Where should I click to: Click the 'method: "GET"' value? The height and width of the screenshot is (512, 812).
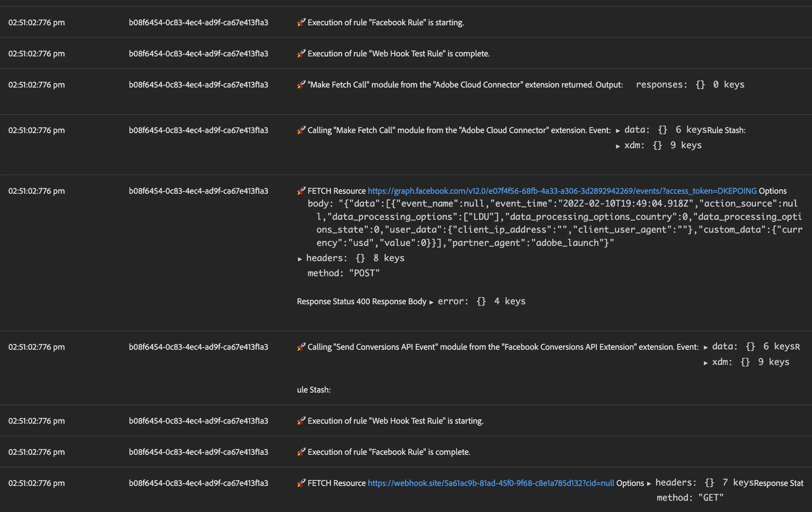coord(690,498)
